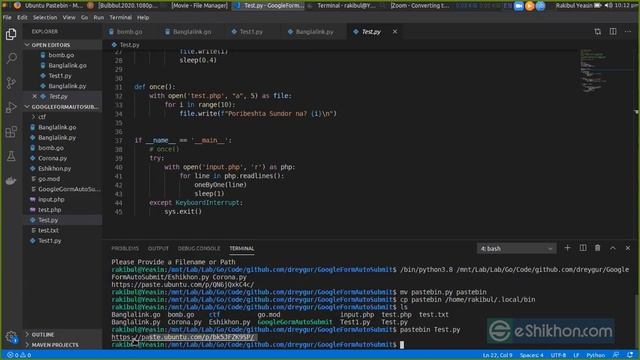Switch to the bomb.go editor tab
Image resolution: width=640 pixels, height=360 pixels.
pos(129,32)
